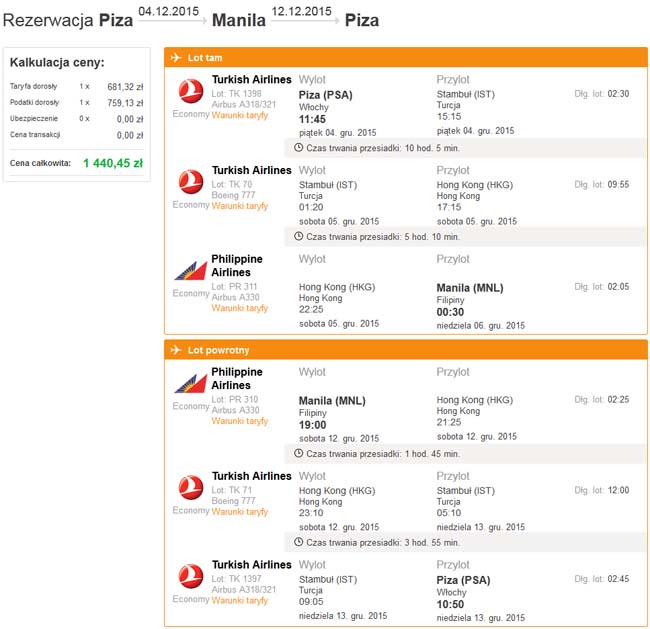Image resolution: width=650 pixels, height=629 pixels.
Task: Click Turkish Airlines logo for flight TK 71
Action: tap(191, 487)
